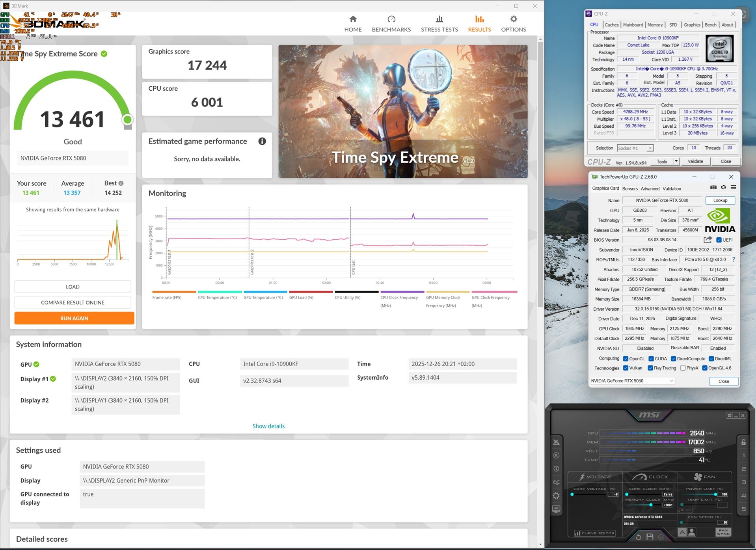Click the BIOS export share icon
The image size is (756, 550).
(708, 240)
